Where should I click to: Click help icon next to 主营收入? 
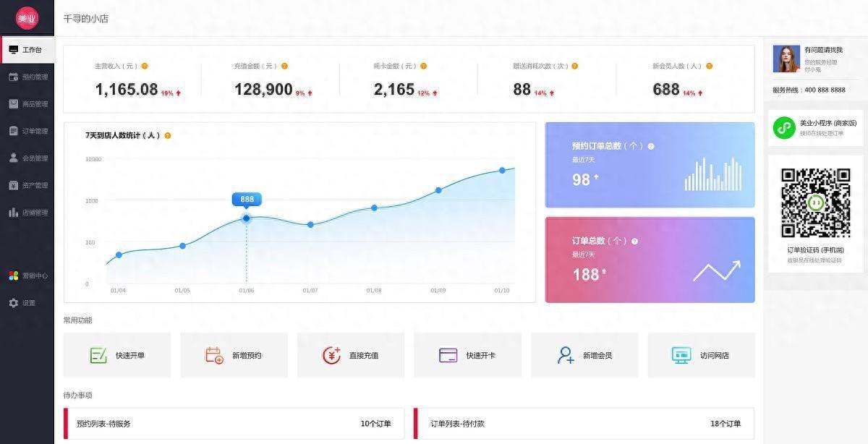coord(145,66)
